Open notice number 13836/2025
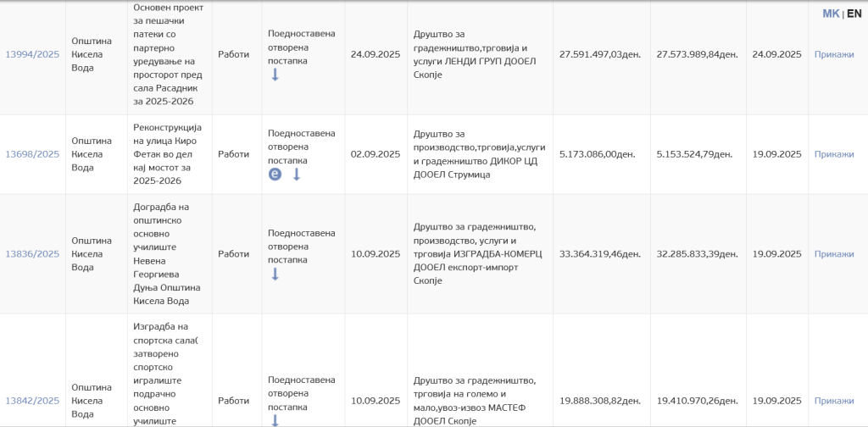This screenshot has height=427, width=868. (32, 254)
